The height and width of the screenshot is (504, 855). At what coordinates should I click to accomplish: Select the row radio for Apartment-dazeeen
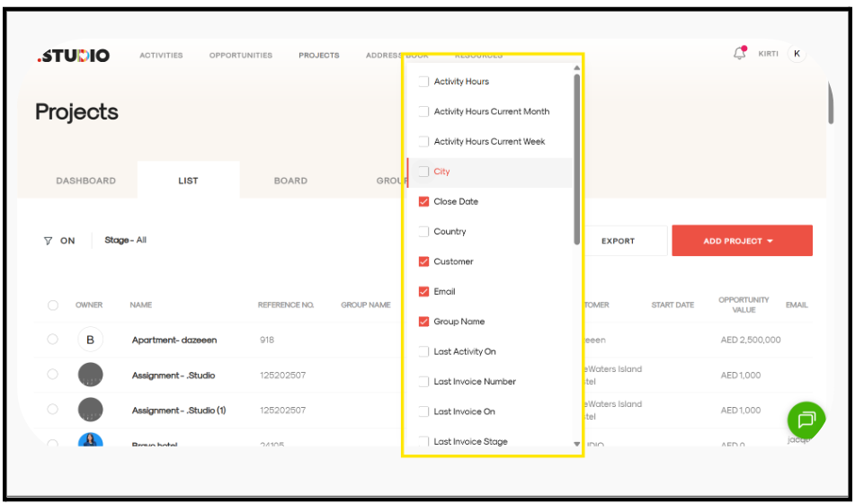[53, 340]
